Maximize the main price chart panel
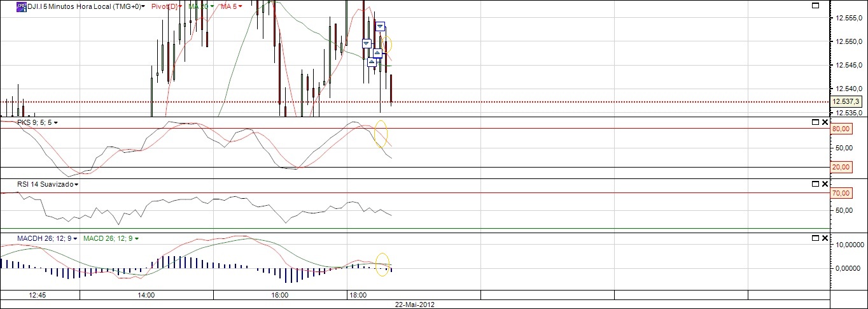Image resolution: width=868 pixels, height=309 pixels. point(815,5)
